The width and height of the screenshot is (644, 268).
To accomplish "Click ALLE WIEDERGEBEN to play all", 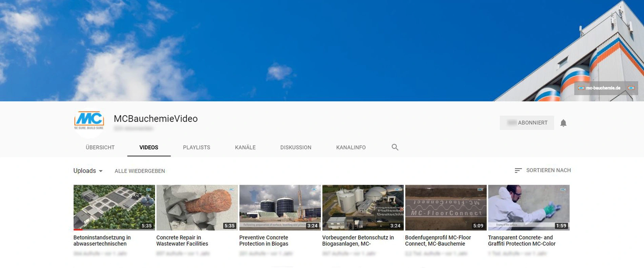I will point(140,171).
